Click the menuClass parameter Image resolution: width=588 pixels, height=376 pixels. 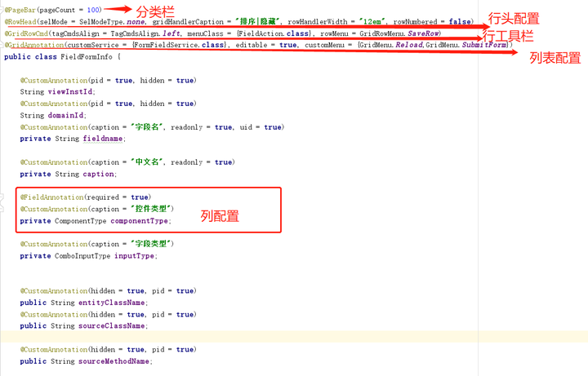pyautogui.click(x=205, y=33)
